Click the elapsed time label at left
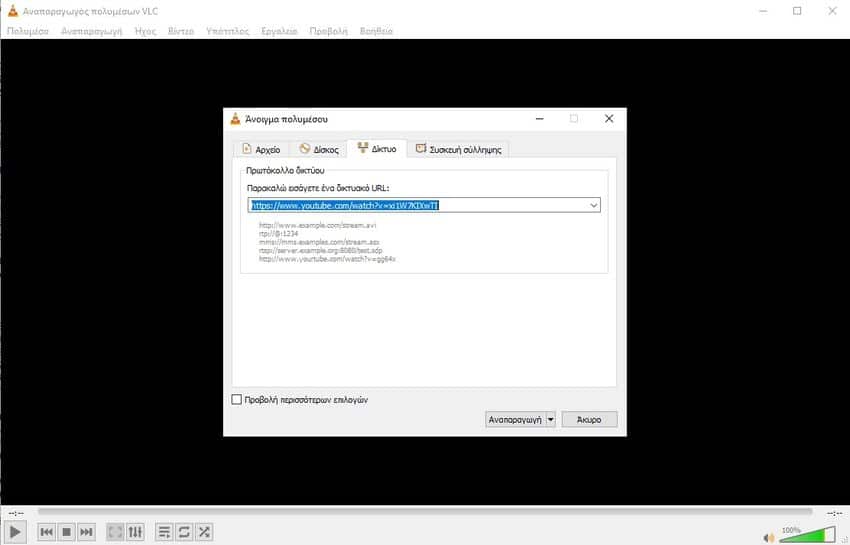The width and height of the screenshot is (850, 545). tap(16, 513)
